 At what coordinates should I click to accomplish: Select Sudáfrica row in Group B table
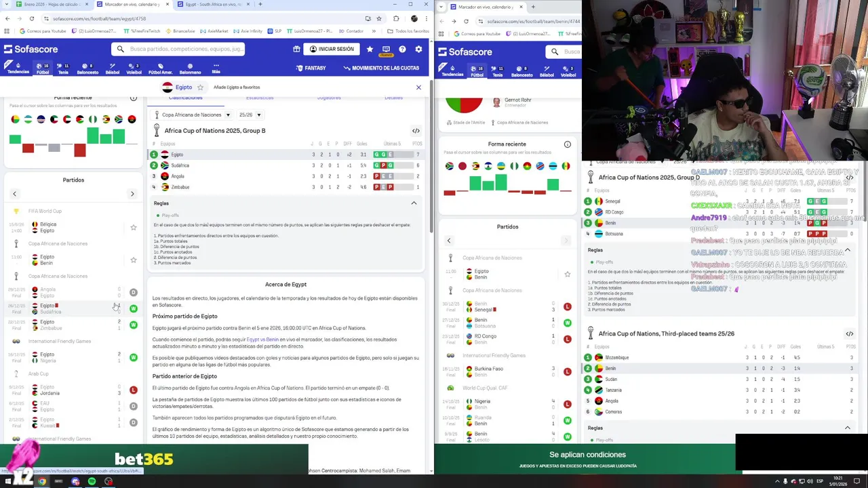[286, 165]
